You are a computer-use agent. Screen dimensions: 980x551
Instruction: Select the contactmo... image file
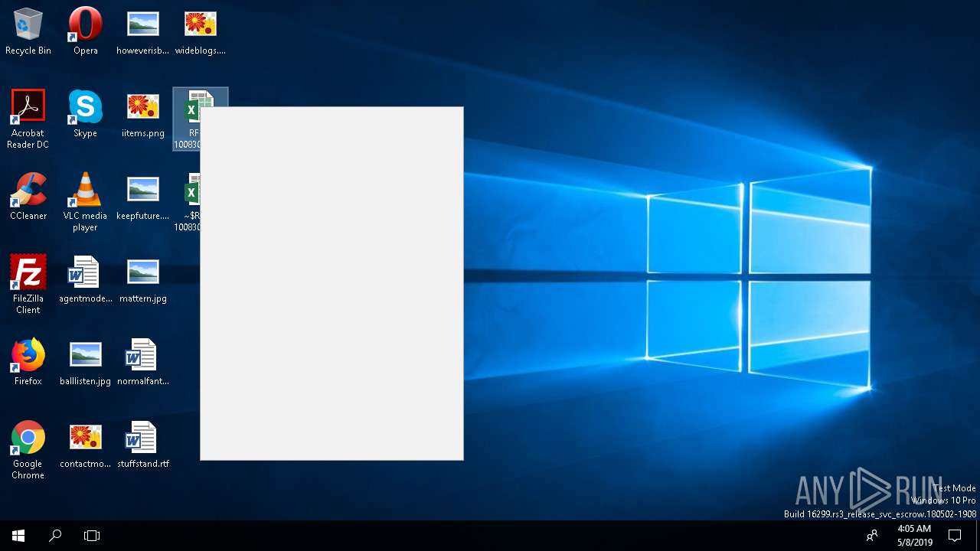pyautogui.click(x=85, y=445)
